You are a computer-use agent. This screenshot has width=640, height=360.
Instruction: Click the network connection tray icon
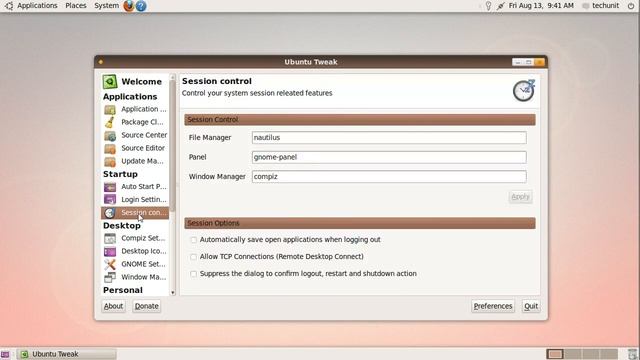pos(501,6)
